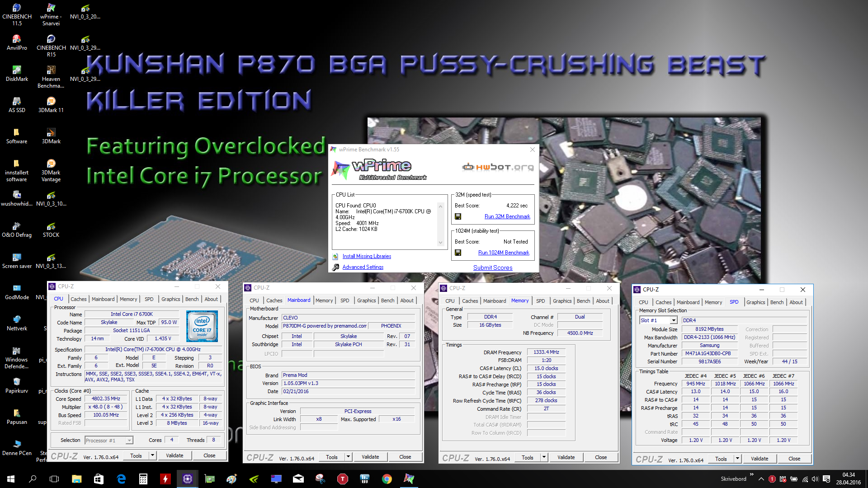The height and width of the screenshot is (488, 868).
Task: Open Calculator from the taskbar
Action: tap(143, 479)
